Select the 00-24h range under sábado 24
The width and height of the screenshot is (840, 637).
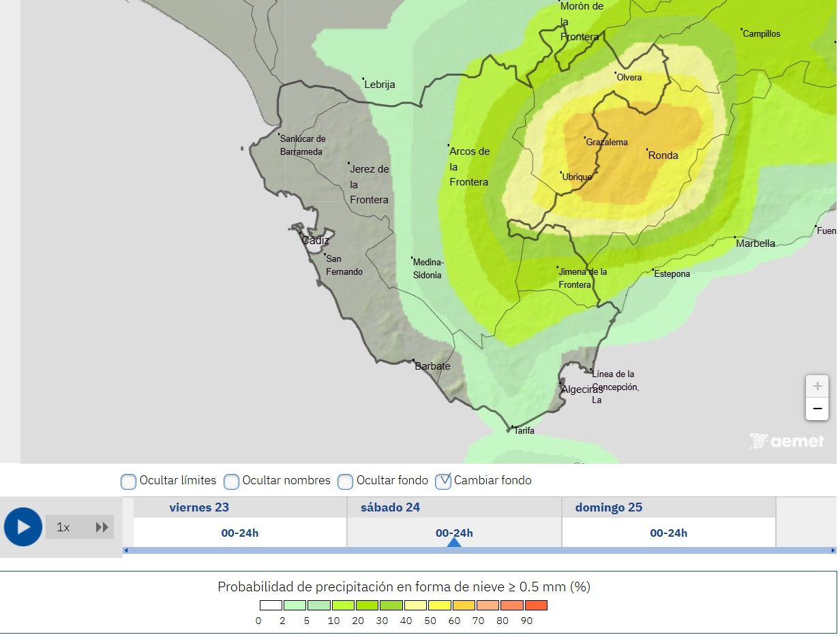point(454,533)
